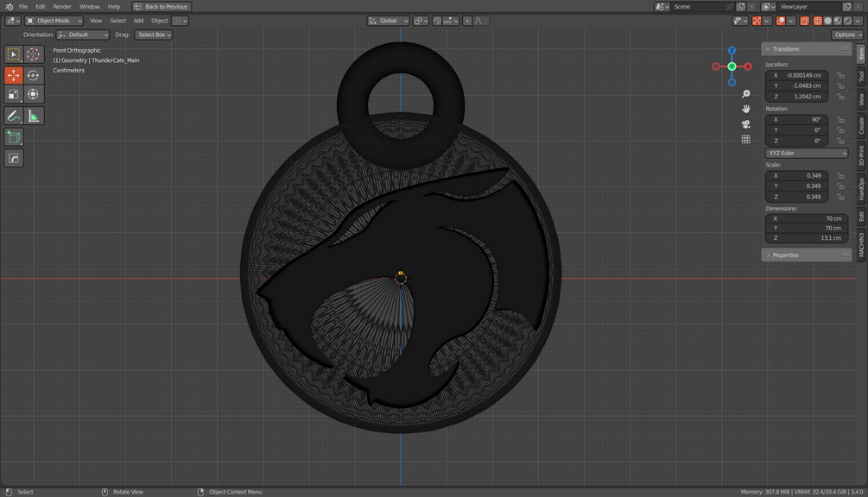This screenshot has width=868, height=497.
Task: Switch to the Tool sidebar tab
Action: click(861, 76)
